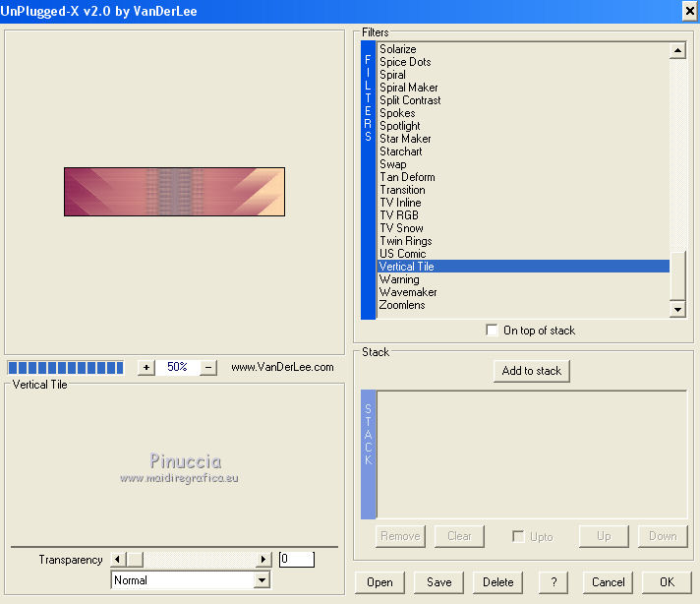The height and width of the screenshot is (604, 700).
Task: Click the Transparency value input field
Action: (x=297, y=560)
